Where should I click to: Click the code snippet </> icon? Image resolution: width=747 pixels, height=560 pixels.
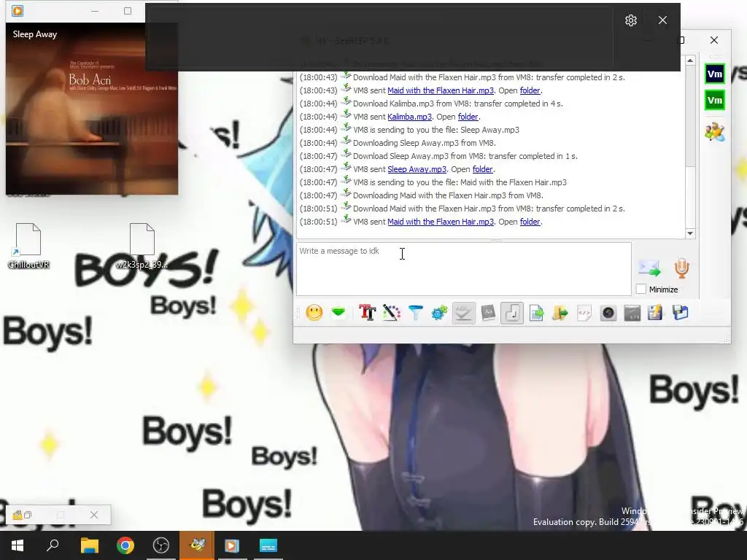[584, 313]
